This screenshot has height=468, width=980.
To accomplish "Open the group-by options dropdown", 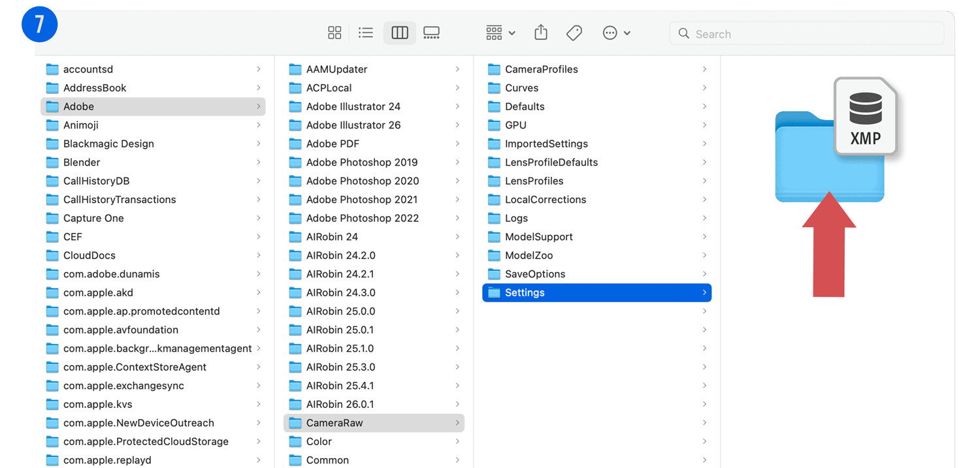I will click(500, 33).
